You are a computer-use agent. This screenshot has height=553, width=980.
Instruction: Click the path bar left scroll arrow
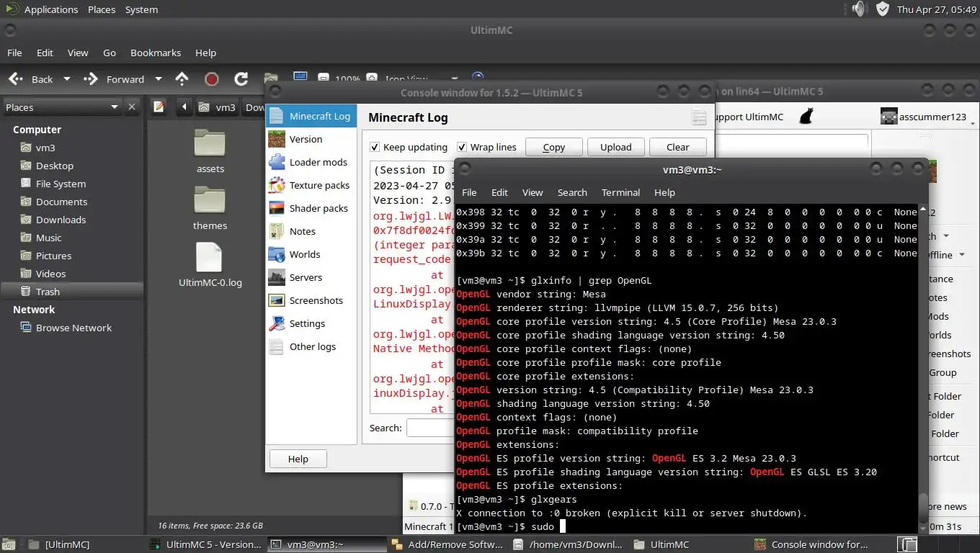(184, 107)
